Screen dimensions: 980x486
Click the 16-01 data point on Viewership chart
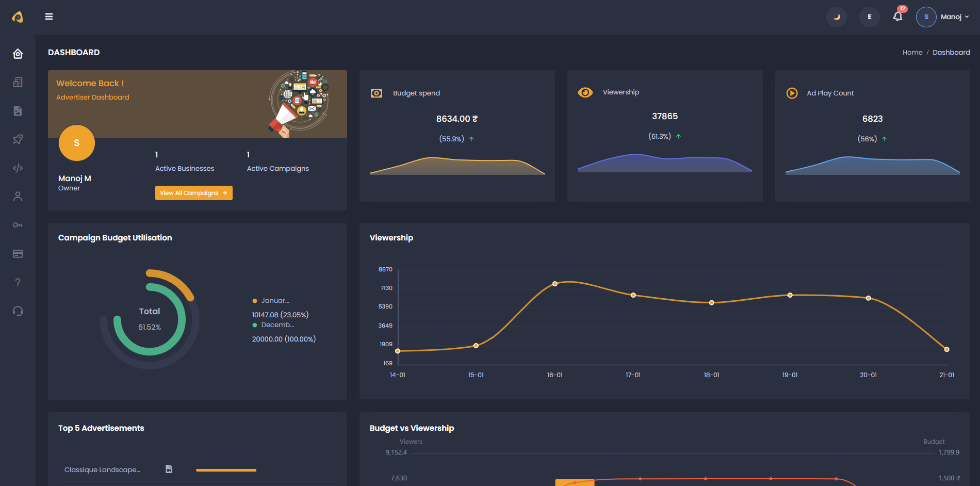(x=555, y=284)
